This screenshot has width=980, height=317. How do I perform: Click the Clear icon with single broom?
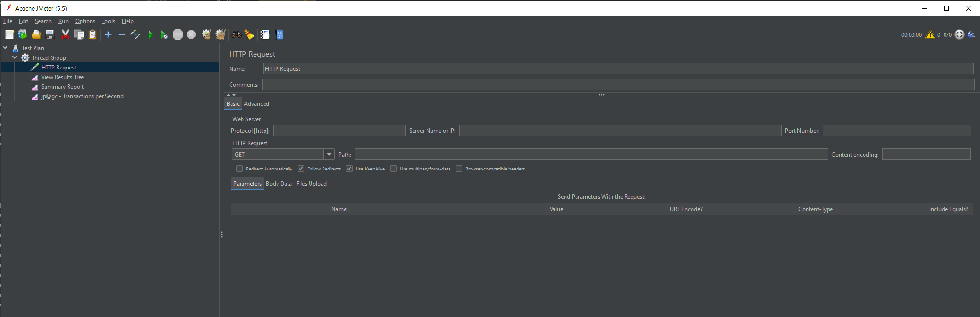(207, 34)
